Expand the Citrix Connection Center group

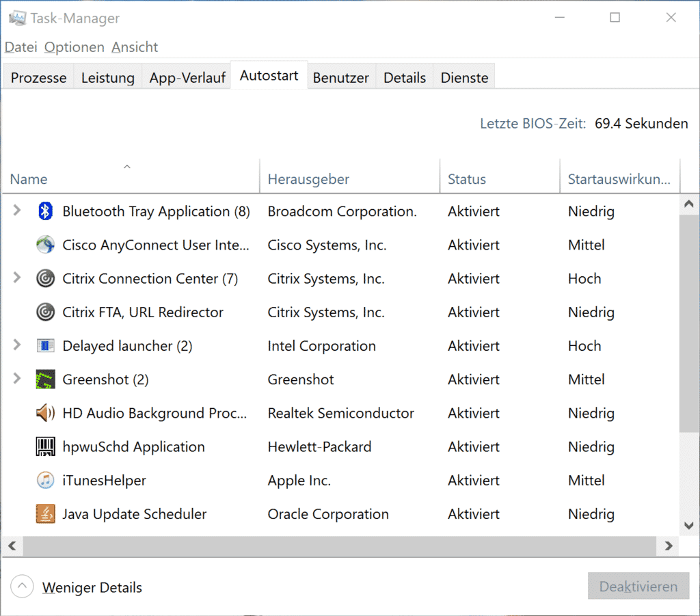[x=17, y=278]
